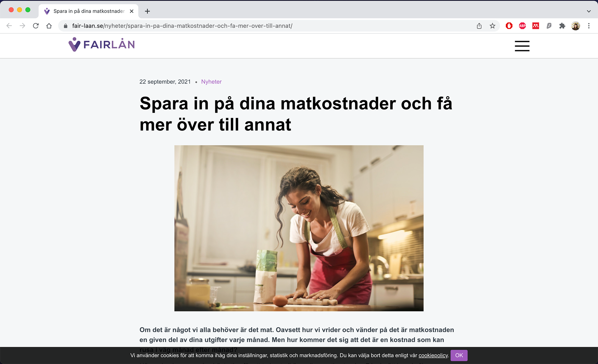Accept cookies with OK button

[459, 355]
